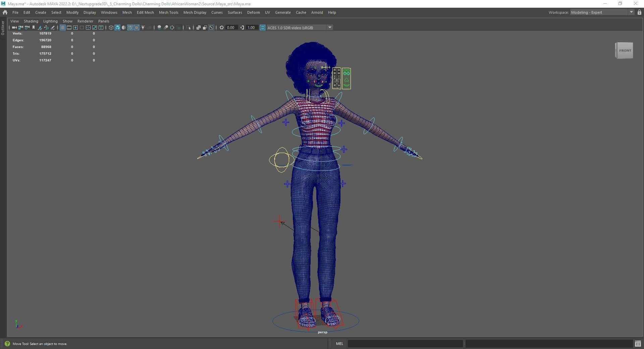Click the Image Plane icon
This screenshot has height=349, width=644.
point(40,28)
